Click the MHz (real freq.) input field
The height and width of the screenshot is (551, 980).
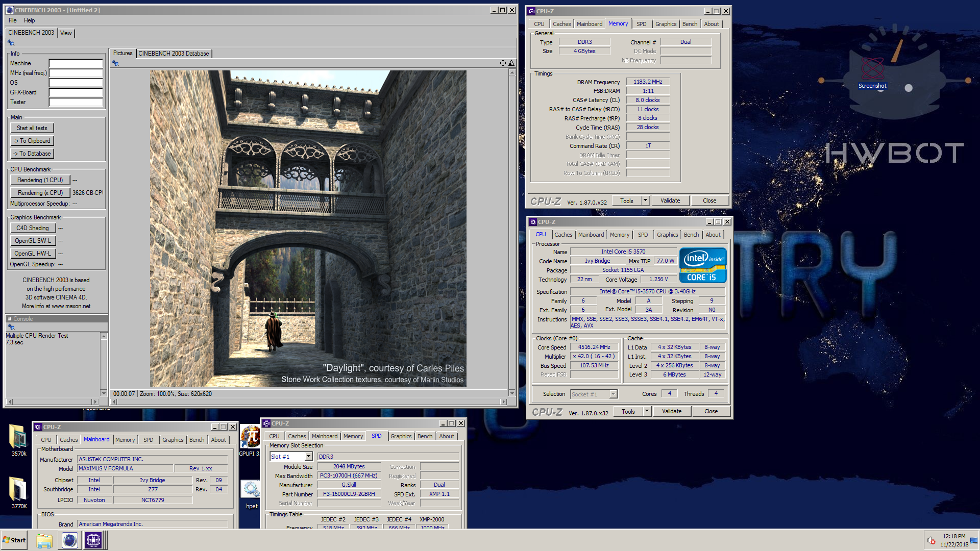click(76, 73)
